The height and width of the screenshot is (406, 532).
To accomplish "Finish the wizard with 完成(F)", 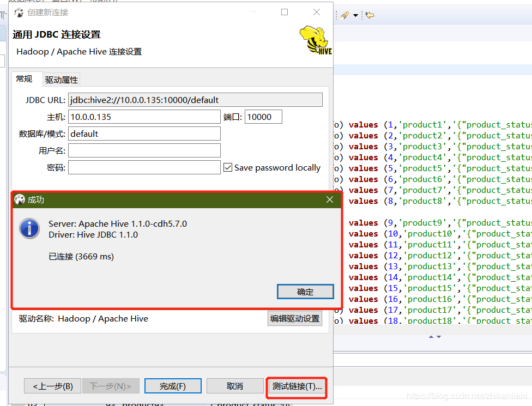I will 173,386.
